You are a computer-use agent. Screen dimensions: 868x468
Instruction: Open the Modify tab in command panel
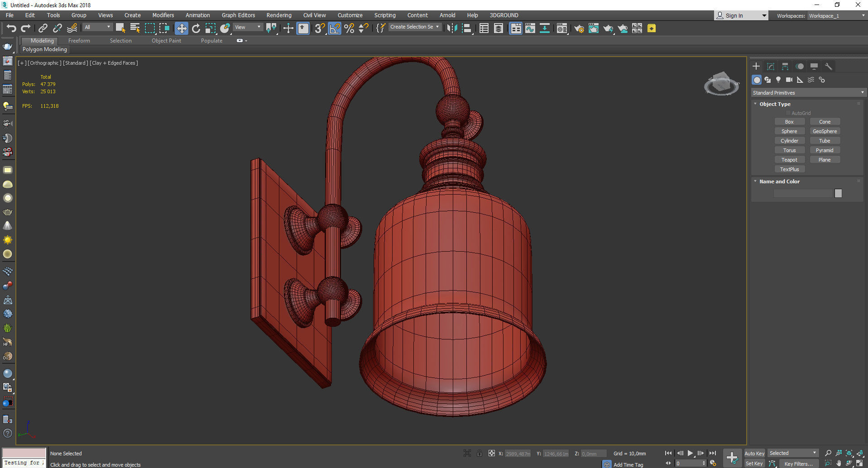click(770, 66)
